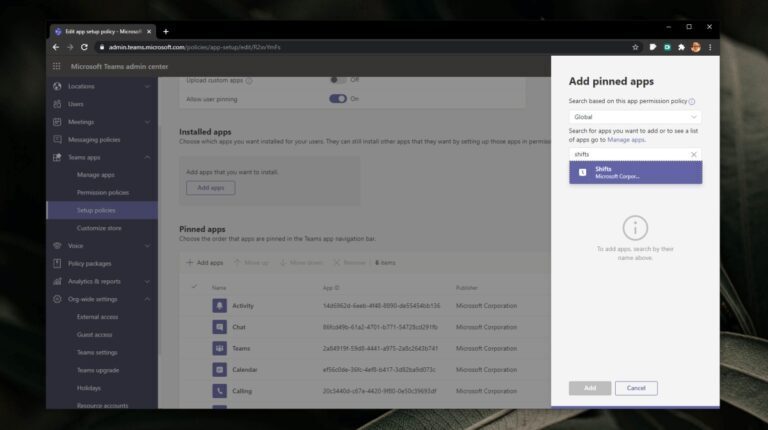This screenshot has width=768, height=430.
Task: Collapse the Teams apps sidebar section
Action: (147, 157)
